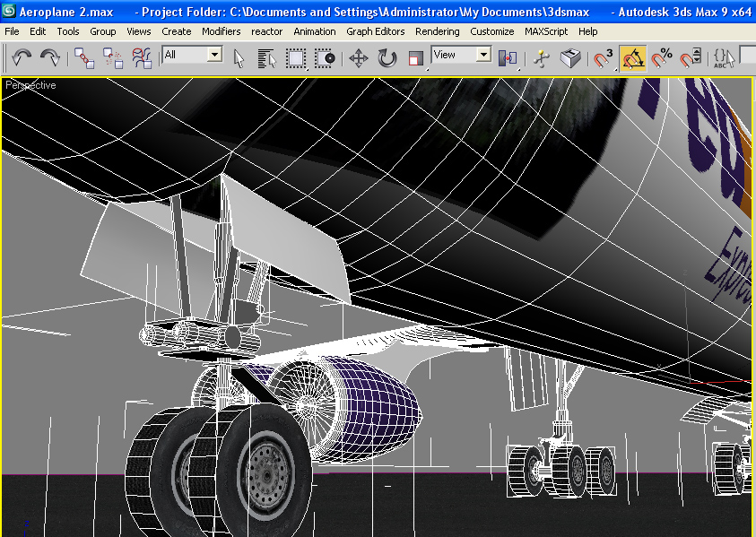Pick the Select and Uniform Scale tool

click(414, 56)
